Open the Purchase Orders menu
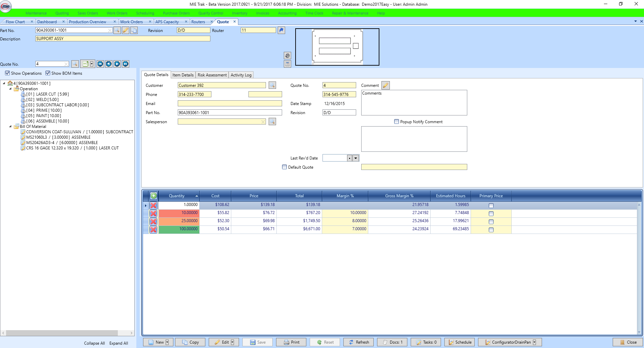The height and width of the screenshot is (348, 644). [176, 13]
